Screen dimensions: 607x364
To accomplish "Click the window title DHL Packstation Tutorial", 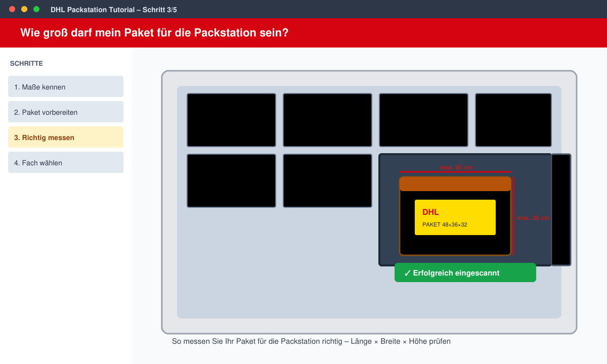I will click(x=114, y=10).
